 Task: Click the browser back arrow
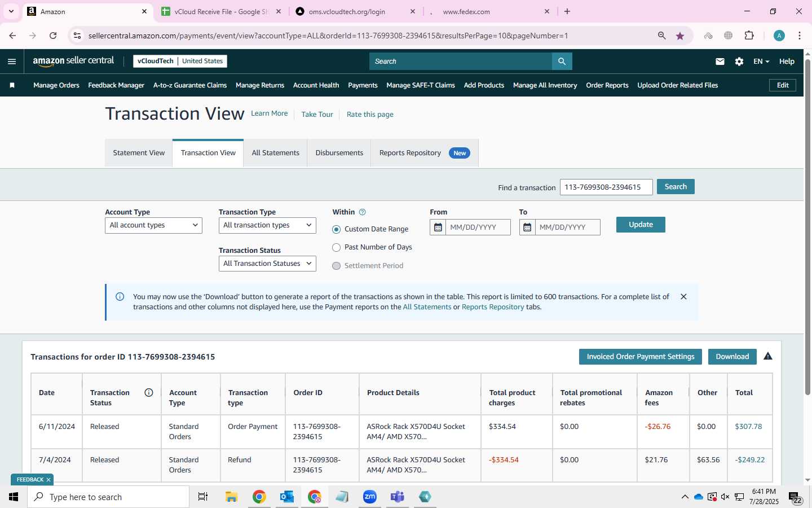pyautogui.click(x=12, y=36)
